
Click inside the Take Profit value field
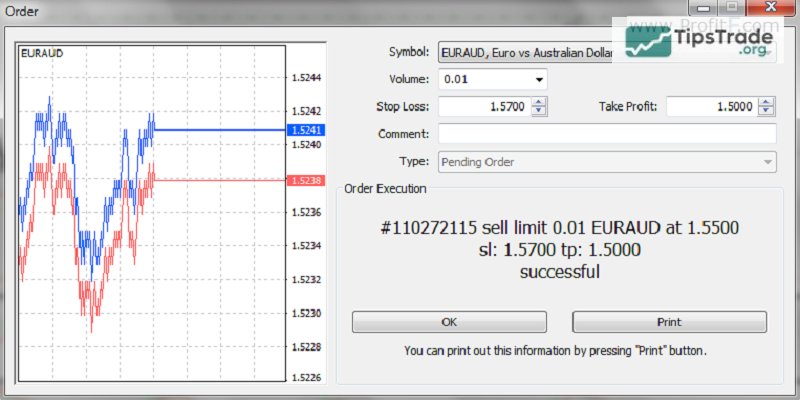coord(710,107)
